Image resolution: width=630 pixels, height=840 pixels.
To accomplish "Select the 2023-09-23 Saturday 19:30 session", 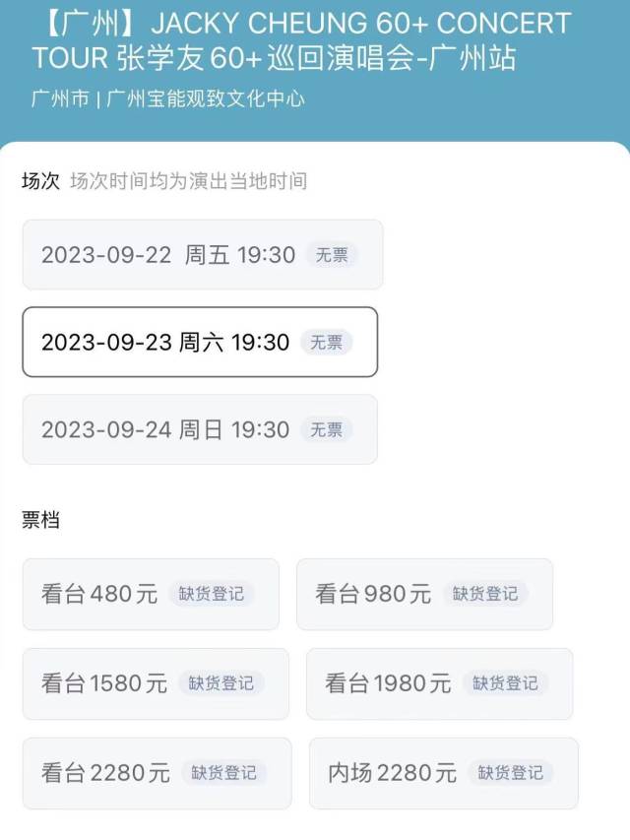I will coord(200,342).
